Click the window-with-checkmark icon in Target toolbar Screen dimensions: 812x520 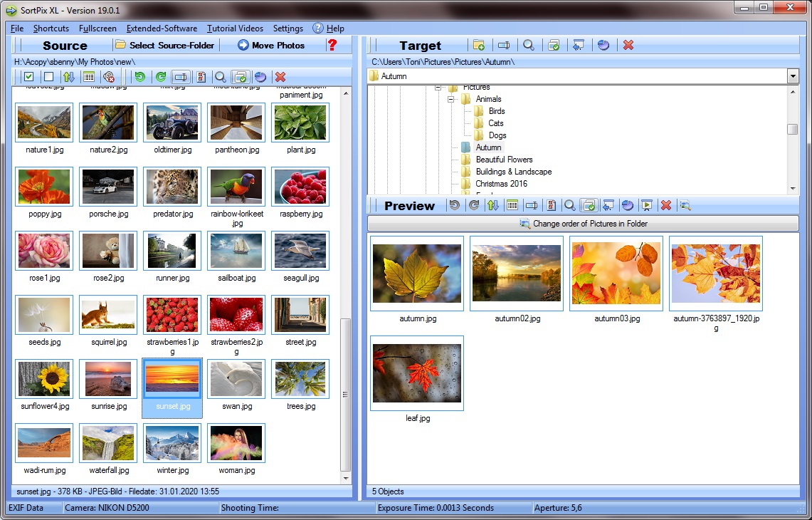[554, 45]
